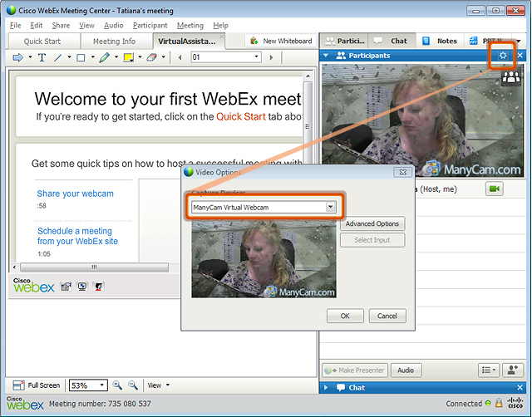The image size is (532, 417).
Task: Click the Quick Start red link text
Action: pos(240,116)
